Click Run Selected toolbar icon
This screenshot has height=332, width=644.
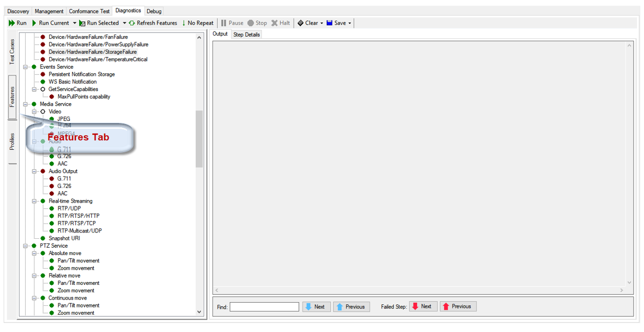(x=82, y=23)
